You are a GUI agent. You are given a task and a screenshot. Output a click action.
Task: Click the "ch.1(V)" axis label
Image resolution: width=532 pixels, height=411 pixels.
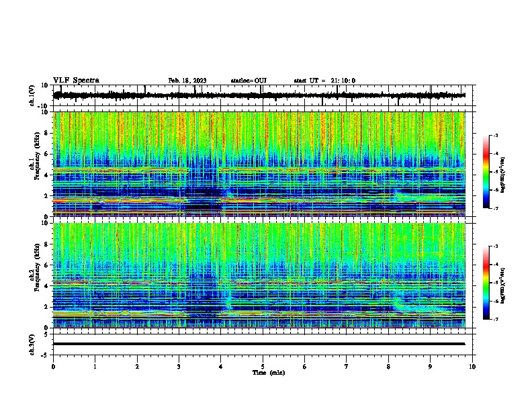point(32,95)
